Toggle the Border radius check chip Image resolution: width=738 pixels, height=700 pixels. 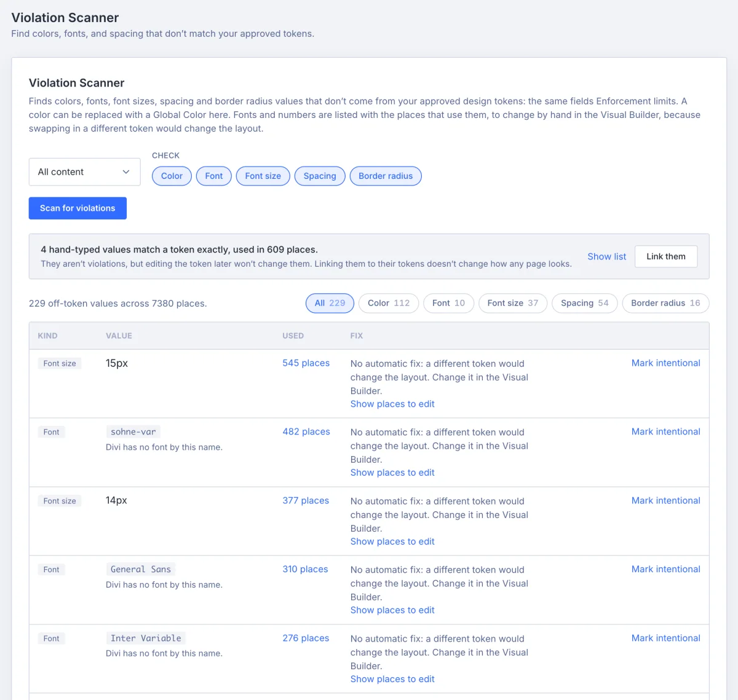[x=386, y=176]
